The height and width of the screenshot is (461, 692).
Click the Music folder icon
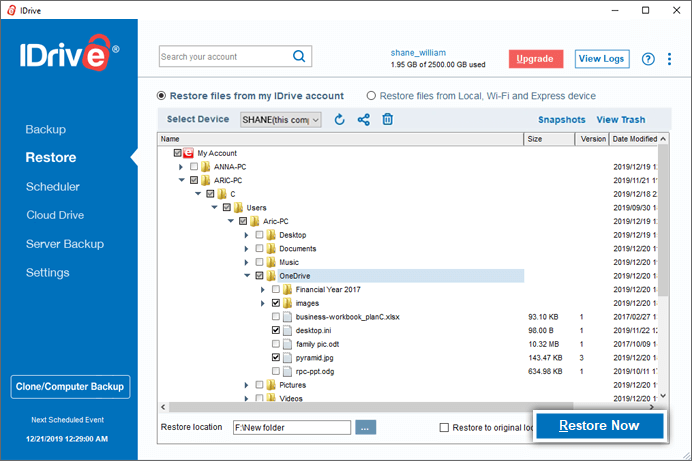[x=271, y=262]
